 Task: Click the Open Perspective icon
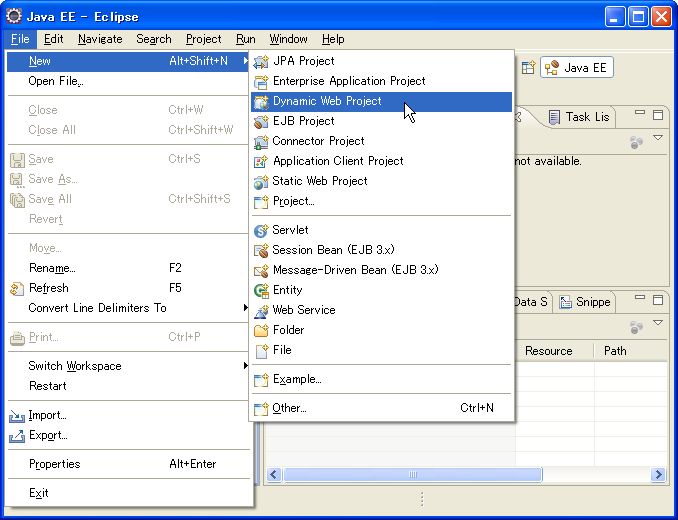[x=526, y=68]
